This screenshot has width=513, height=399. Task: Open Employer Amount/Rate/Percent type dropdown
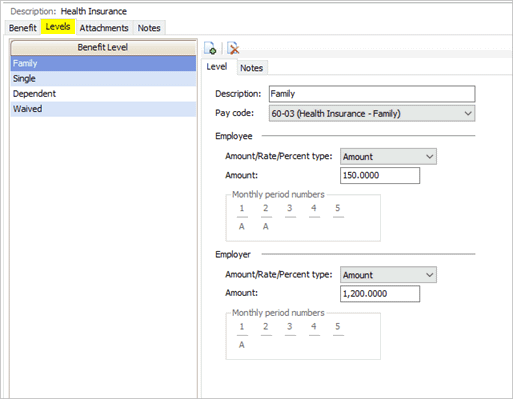(x=388, y=275)
